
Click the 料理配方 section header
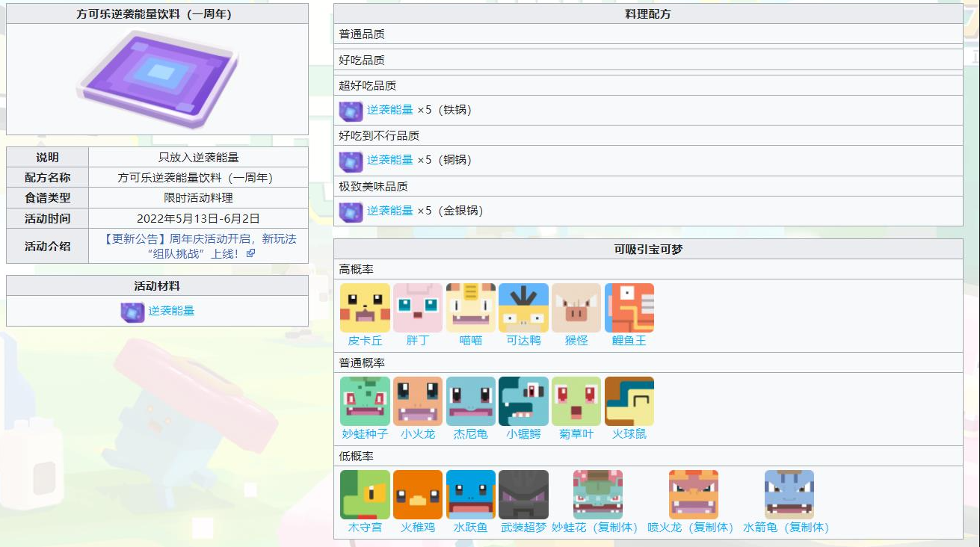pos(648,13)
